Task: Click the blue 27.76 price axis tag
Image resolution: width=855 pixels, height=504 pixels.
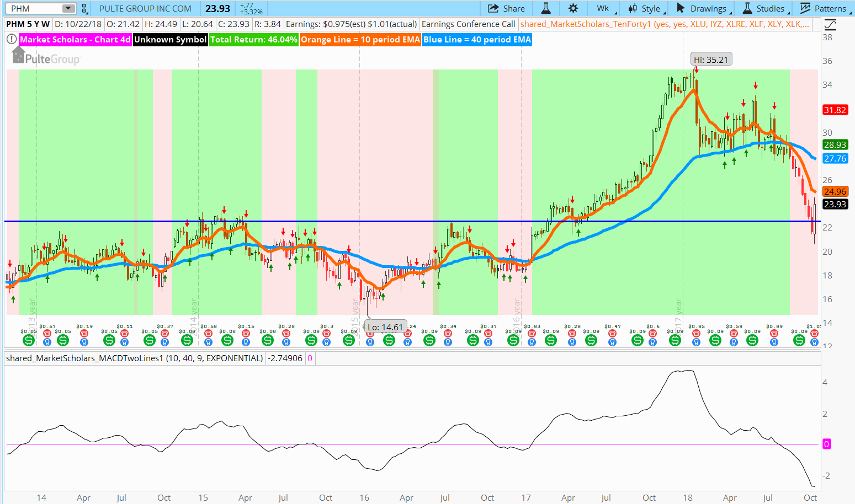Action: point(835,158)
